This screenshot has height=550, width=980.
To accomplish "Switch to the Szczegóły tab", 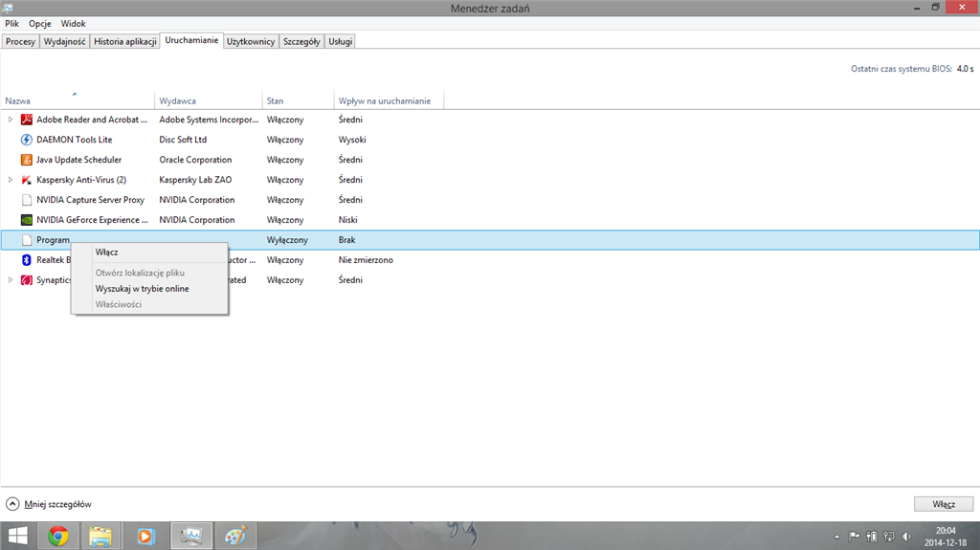I will tap(301, 41).
